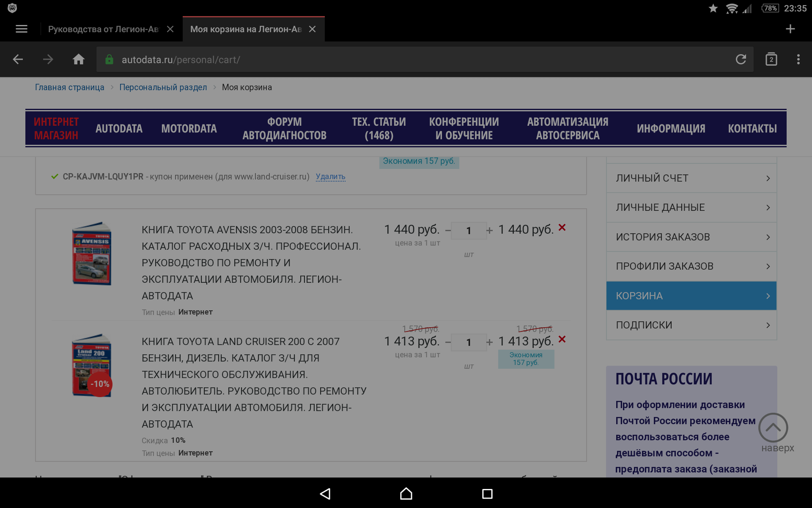Open 'Тех. статьи (1468)' nav item
Viewport: 812px width, 508px height.
pyautogui.click(x=379, y=128)
